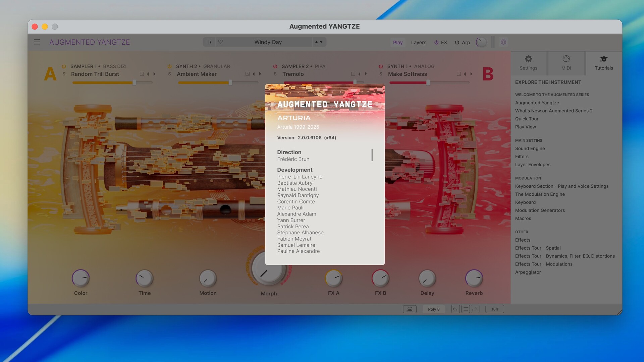Open the Make Softness preset name
The image size is (644, 362).
click(x=408, y=74)
